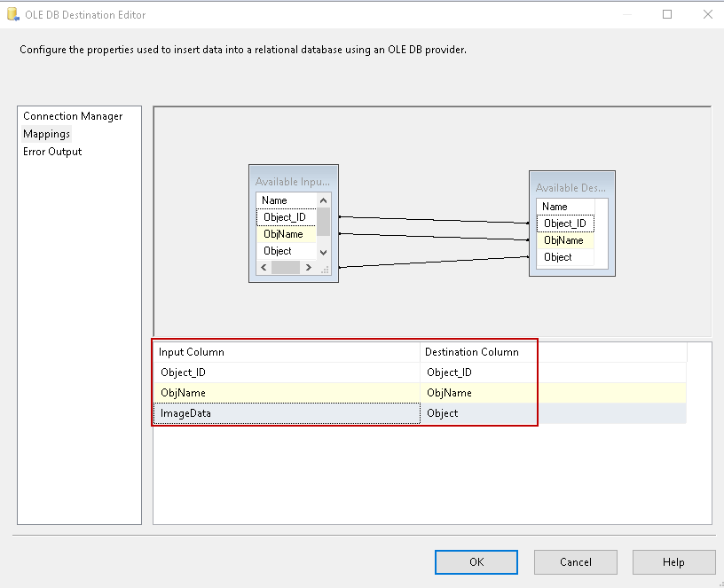This screenshot has height=588, width=724.
Task: Click the Cancel button
Action: point(575,562)
